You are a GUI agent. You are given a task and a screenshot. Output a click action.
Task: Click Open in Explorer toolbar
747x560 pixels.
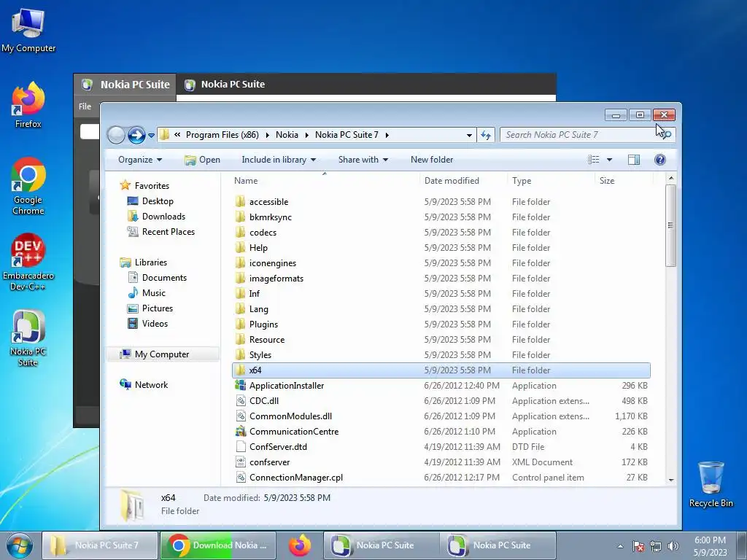203,160
